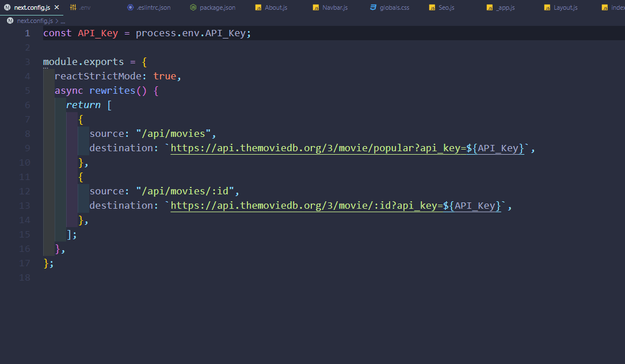Click the Next.js icon on next.config.js tab
The width and height of the screenshot is (625, 364).
(x=7, y=7)
